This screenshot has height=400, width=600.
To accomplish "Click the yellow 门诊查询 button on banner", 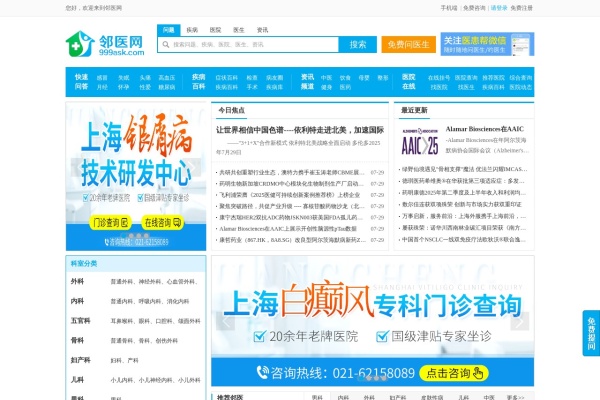I will pos(111,222).
